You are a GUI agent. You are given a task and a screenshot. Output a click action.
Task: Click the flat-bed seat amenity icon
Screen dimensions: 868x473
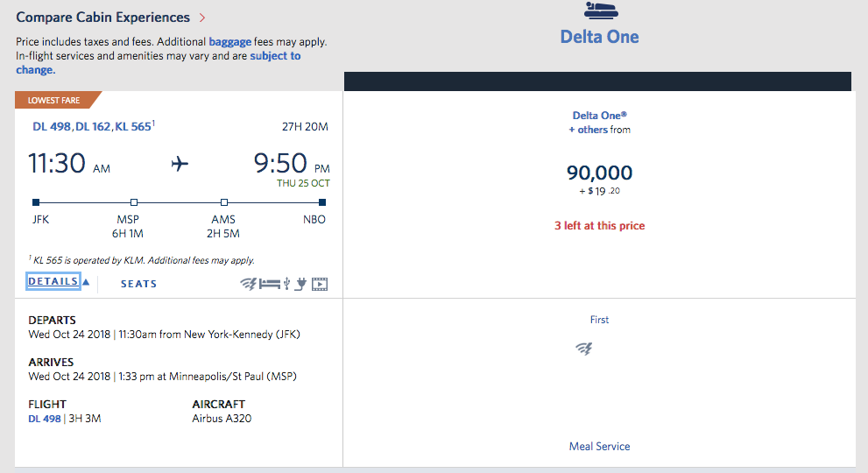pos(269,284)
